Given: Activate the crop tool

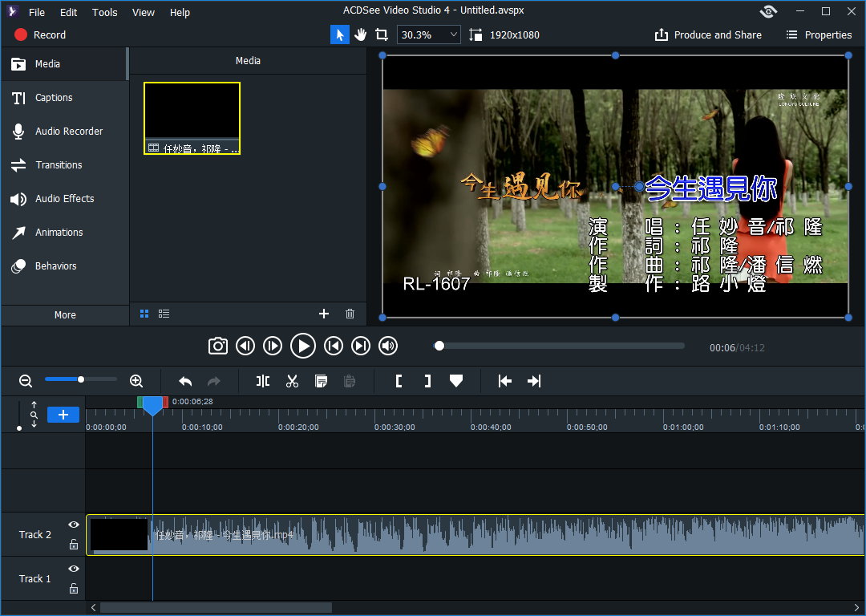Looking at the screenshot, I should tap(382, 34).
